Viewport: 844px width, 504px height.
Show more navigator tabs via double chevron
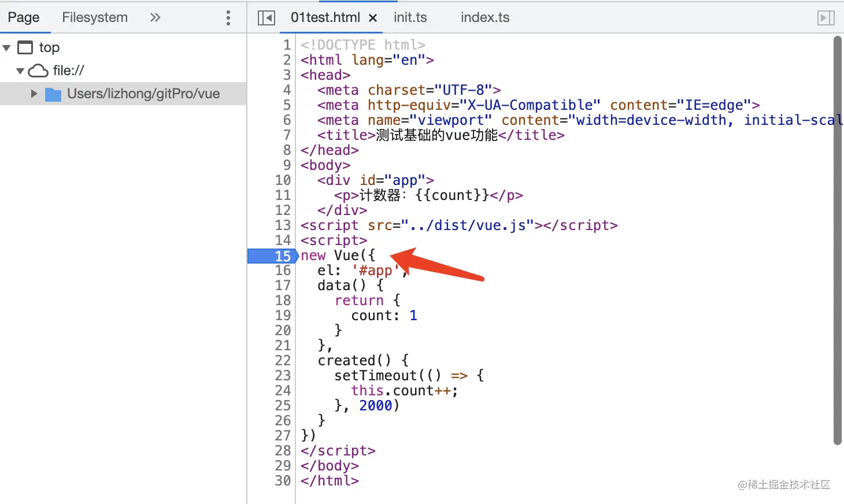pos(155,17)
